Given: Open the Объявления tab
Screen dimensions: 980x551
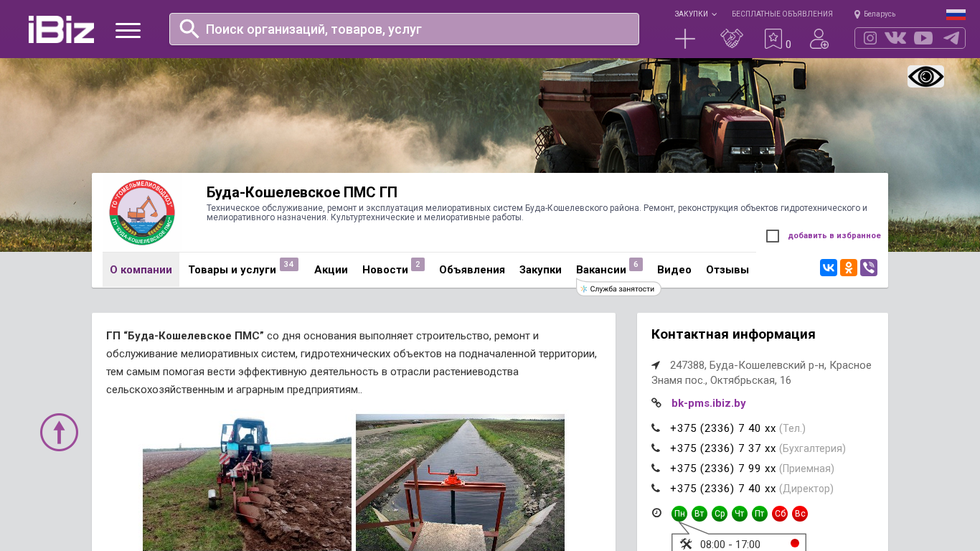Looking at the screenshot, I should 472,270.
